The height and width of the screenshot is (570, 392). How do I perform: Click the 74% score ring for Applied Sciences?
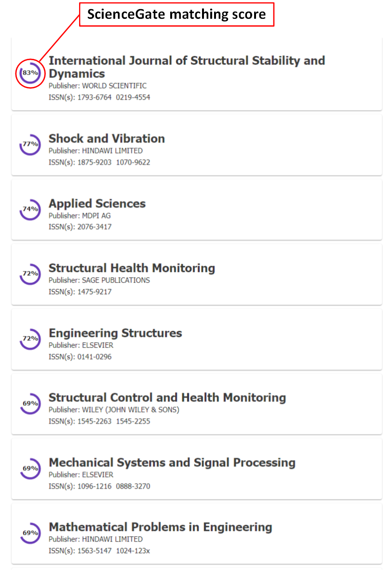tap(30, 209)
